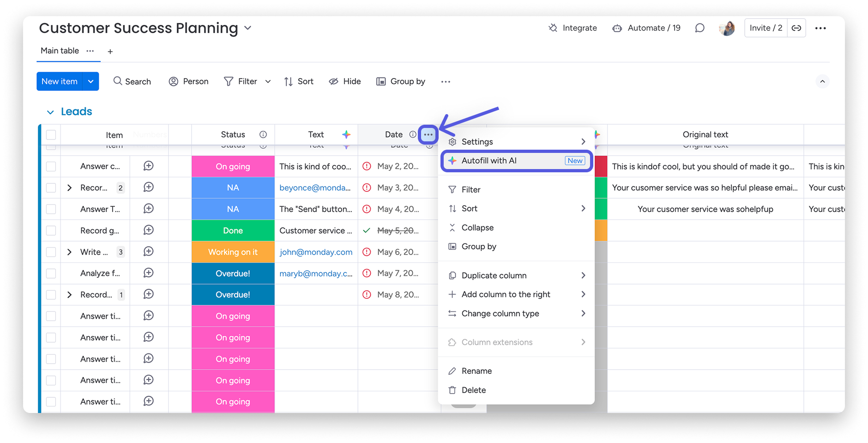Filter by Person in toolbar
The height and width of the screenshot is (443, 868).
click(x=188, y=82)
